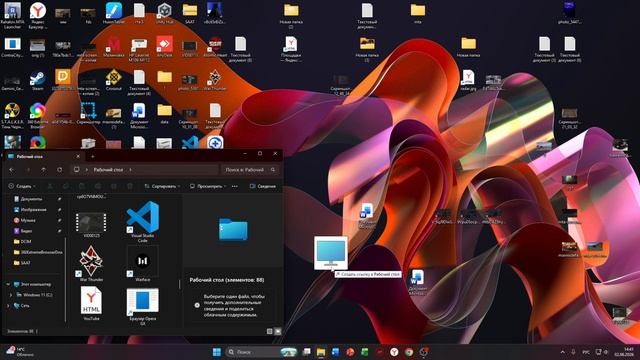Screen dimensions: 640x360
Task: Select the mta folder on the desktop
Action: 418,13
